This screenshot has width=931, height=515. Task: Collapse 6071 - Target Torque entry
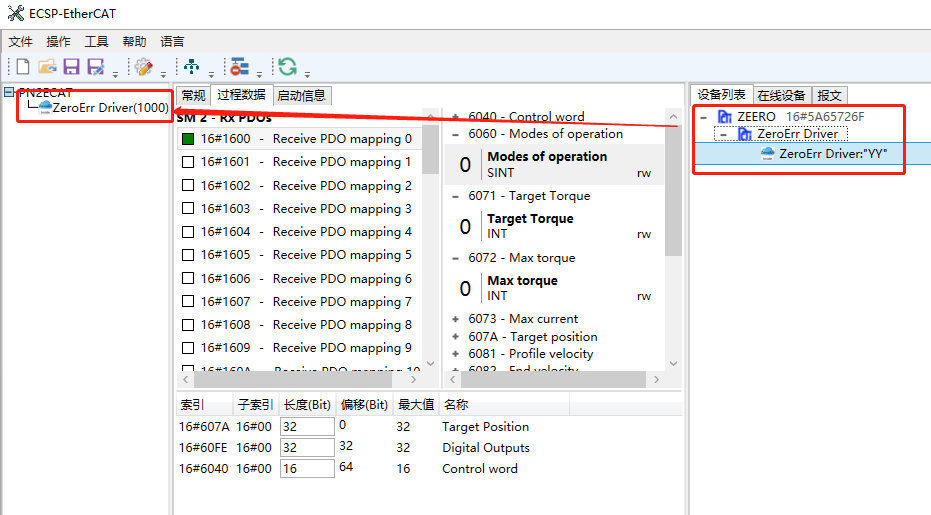coord(455,196)
